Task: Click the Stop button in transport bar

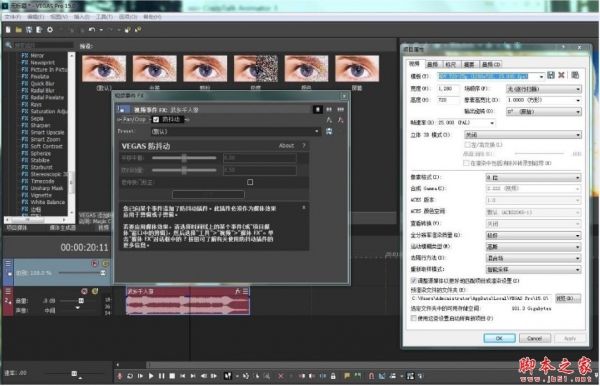Action: (172, 376)
